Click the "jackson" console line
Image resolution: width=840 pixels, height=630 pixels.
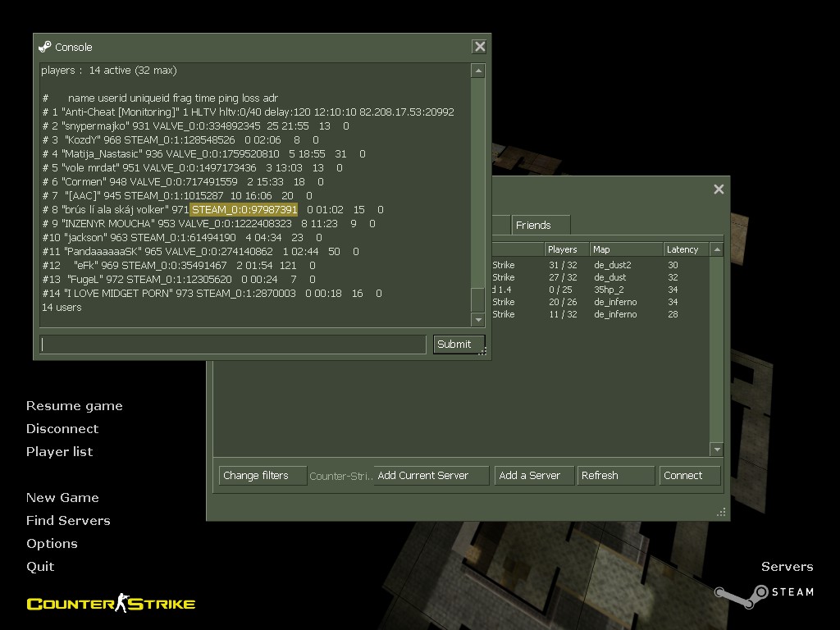point(182,237)
